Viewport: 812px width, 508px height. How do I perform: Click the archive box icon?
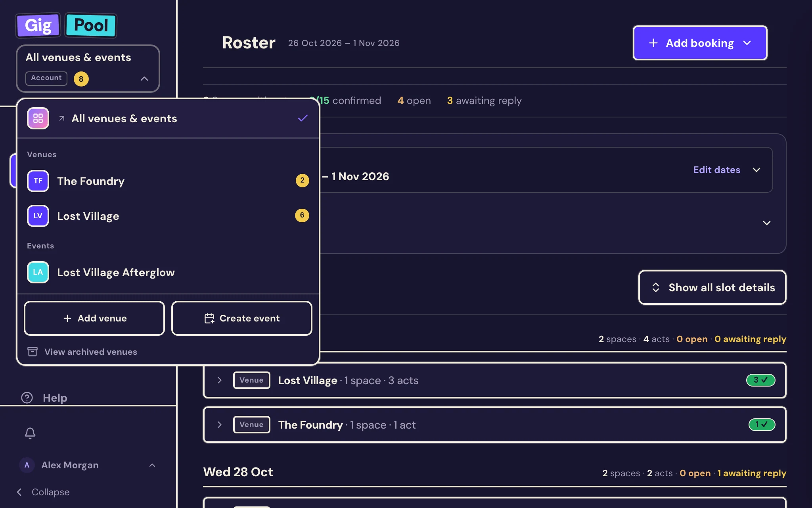(33, 352)
